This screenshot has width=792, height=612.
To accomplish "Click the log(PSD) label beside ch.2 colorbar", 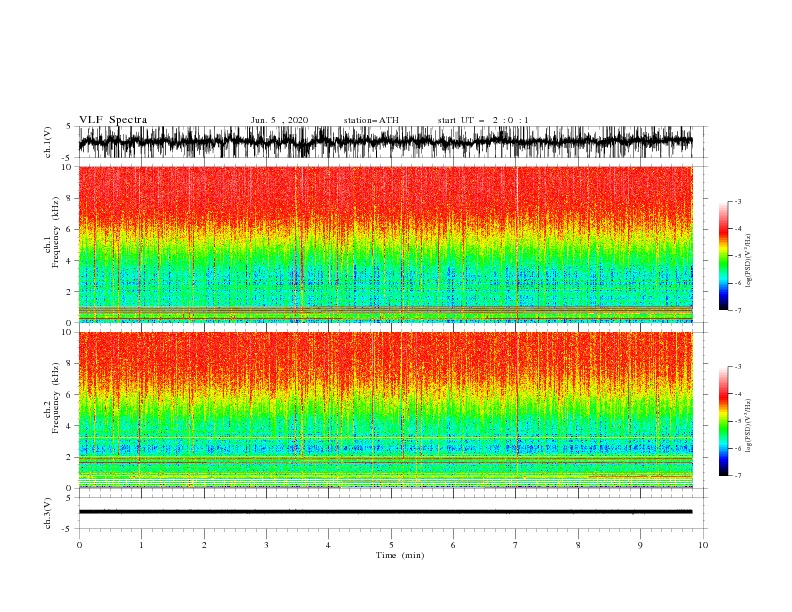I will (749, 426).
